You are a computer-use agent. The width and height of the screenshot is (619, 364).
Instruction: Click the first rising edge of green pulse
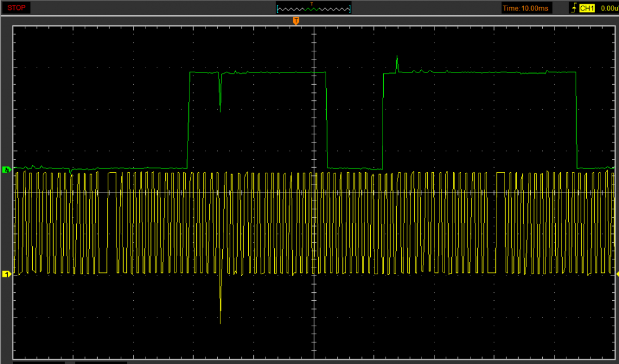coord(188,121)
